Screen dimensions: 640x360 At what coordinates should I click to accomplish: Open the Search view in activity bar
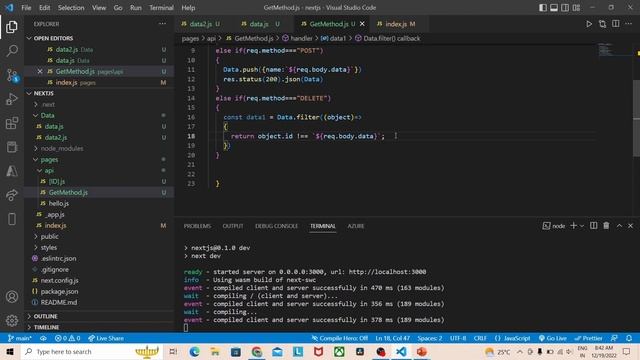click(12, 51)
